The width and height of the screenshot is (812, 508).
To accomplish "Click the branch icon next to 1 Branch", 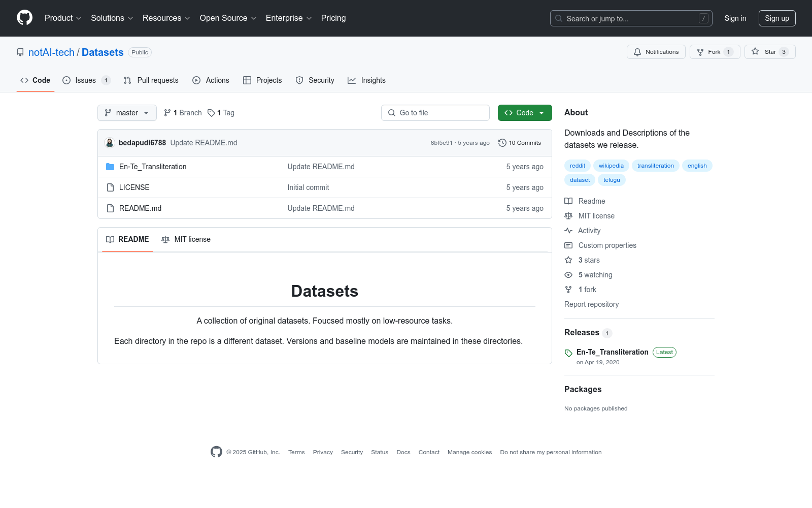I will [x=167, y=113].
